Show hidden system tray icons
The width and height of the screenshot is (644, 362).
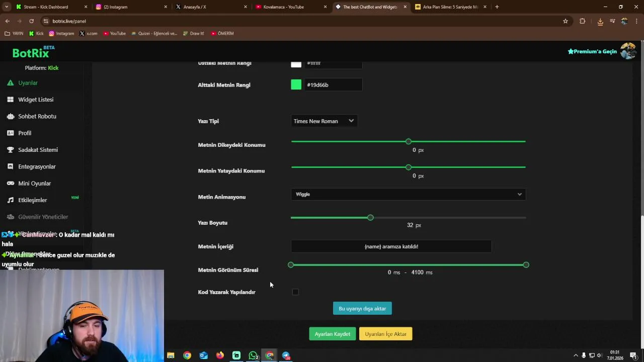pos(576,355)
